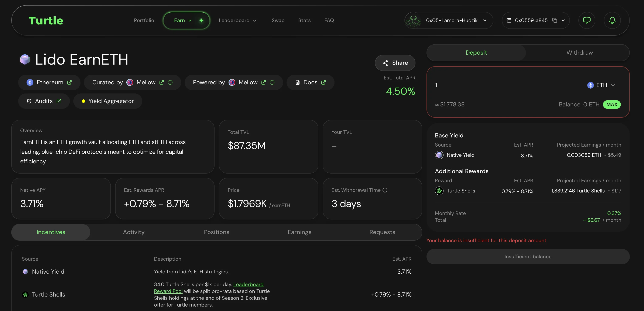644x311 pixels.
Task: Open the ETH token selector
Action: [x=601, y=85]
